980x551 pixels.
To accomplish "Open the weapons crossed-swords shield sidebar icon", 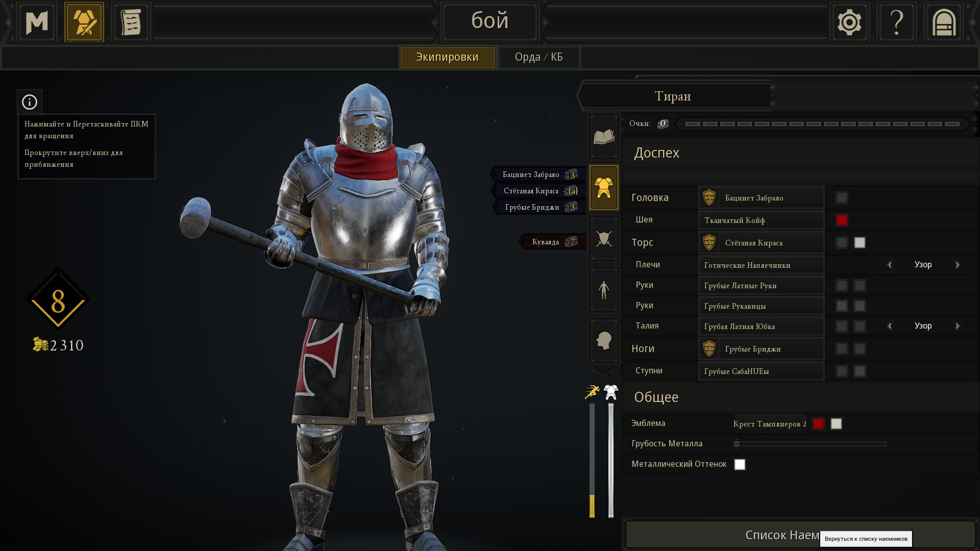I will 604,238.
